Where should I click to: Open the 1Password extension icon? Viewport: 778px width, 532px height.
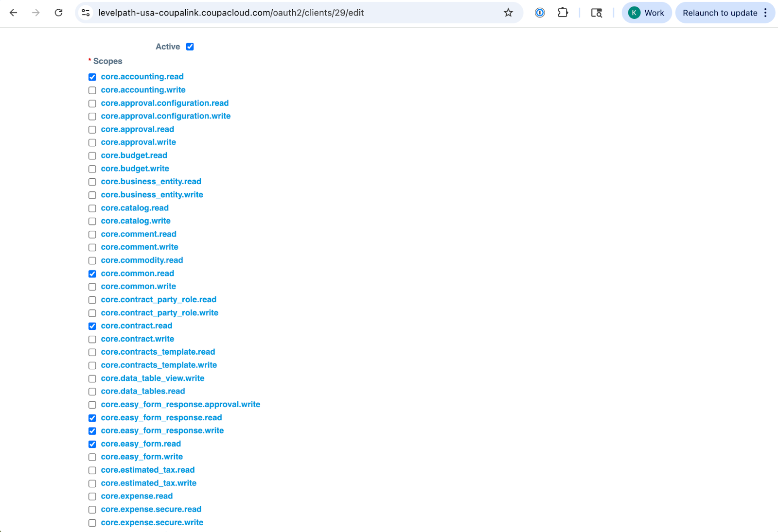(x=540, y=13)
